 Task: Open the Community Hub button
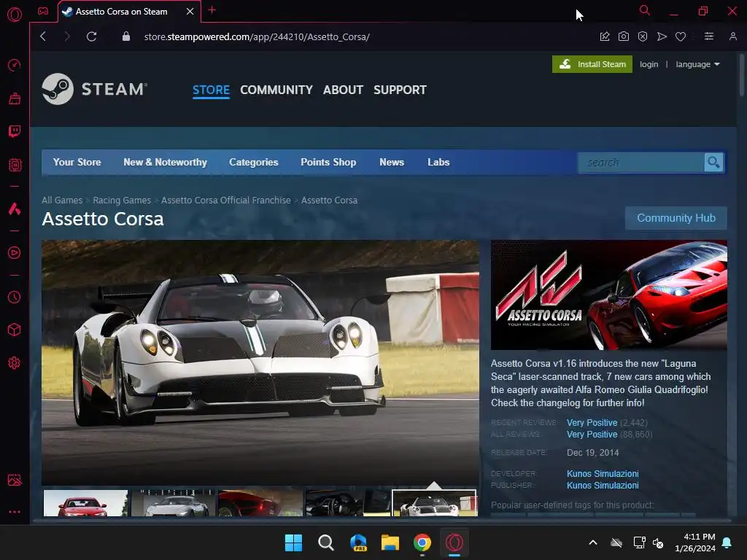(676, 218)
